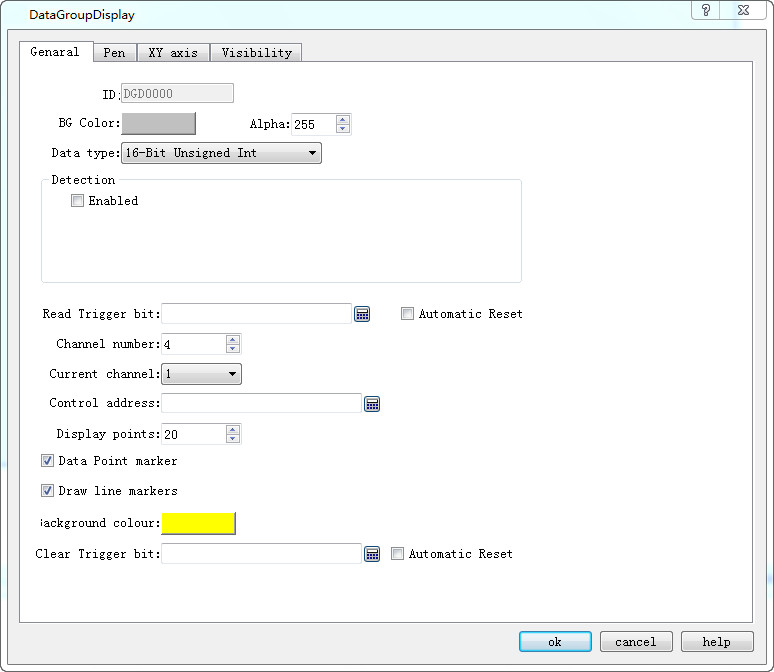Open help with the help button
Image resolution: width=774 pixels, height=672 pixels.
click(x=717, y=642)
